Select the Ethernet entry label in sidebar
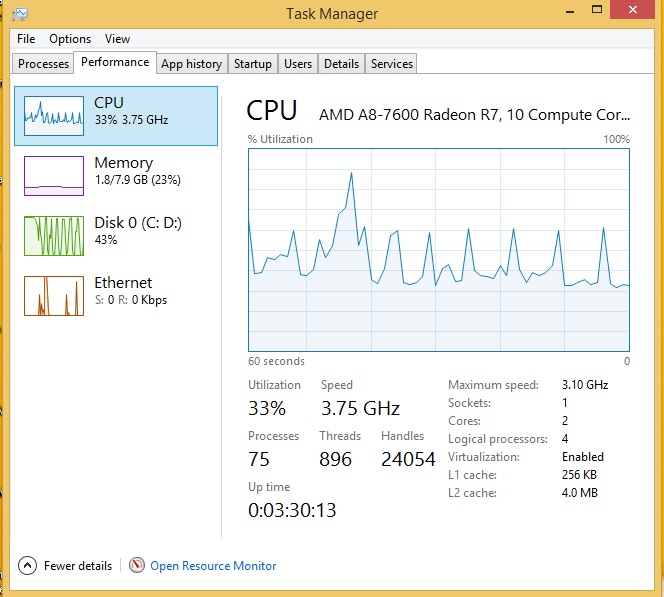The width and height of the screenshot is (664, 597). coord(123,283)
